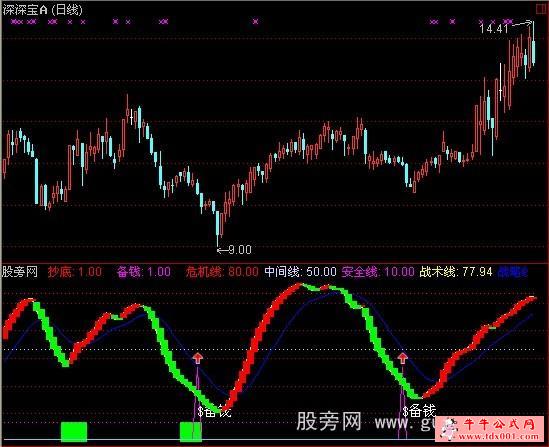This screenshot has width=549, height=447.
Task: Select the 14.41 high price label
Action: click(494, 29)
